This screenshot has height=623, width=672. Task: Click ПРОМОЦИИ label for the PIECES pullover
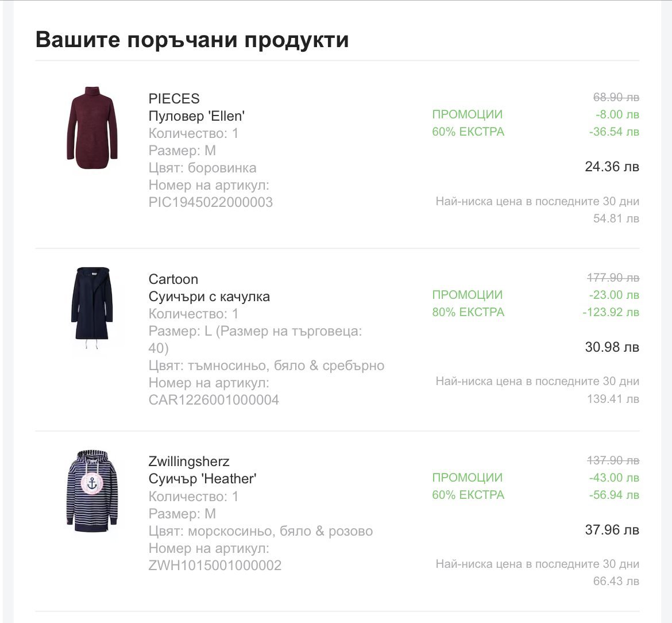(x=467, y=114)
